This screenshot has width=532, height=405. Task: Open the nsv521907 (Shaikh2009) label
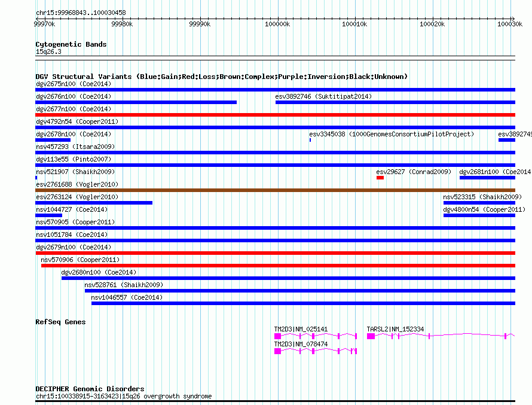75,172
